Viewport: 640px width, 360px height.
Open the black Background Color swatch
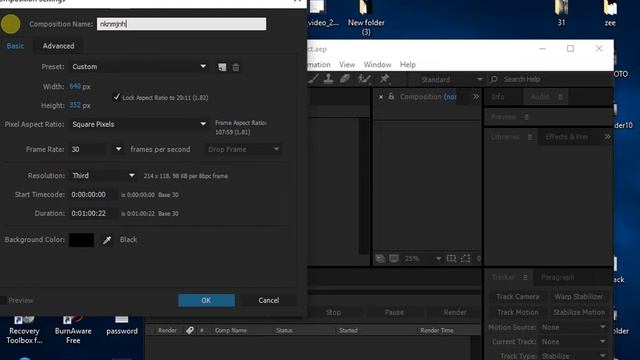82,240
